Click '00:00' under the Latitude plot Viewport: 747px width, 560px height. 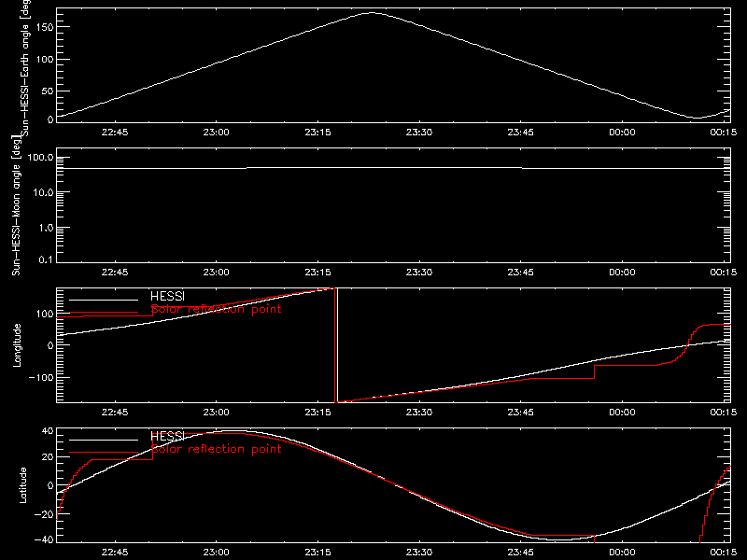coord(622,553)
